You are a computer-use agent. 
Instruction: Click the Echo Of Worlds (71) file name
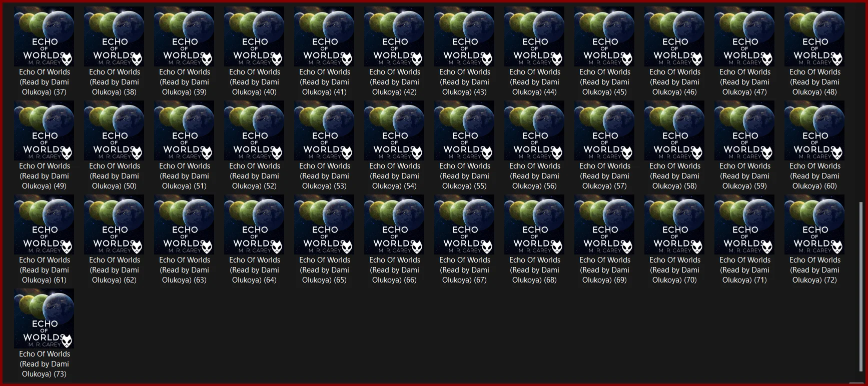tap(744, 270)
